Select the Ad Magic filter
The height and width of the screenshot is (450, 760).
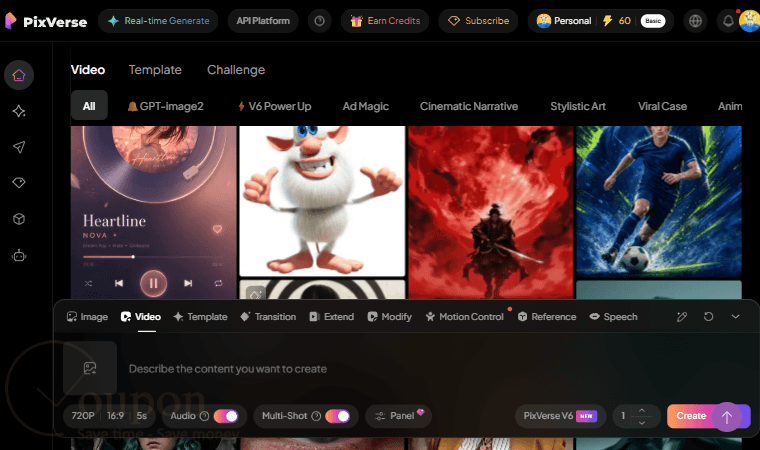pos(365,106)
